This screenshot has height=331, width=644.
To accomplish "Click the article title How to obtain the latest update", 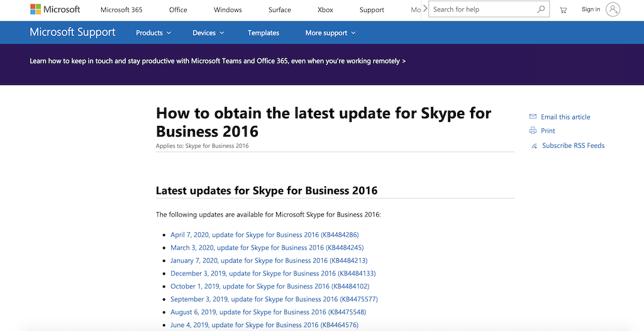I will point(323,122).
